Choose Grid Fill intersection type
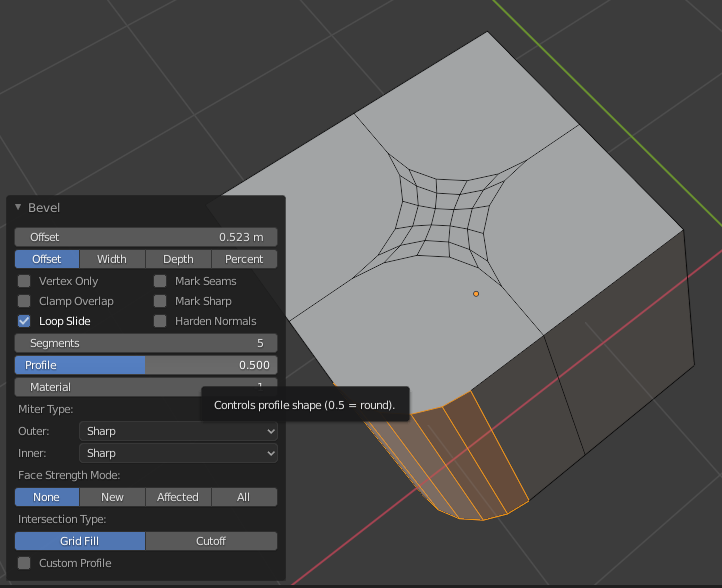The height and width of the screenshot is (588, 722). click(80, 541)
